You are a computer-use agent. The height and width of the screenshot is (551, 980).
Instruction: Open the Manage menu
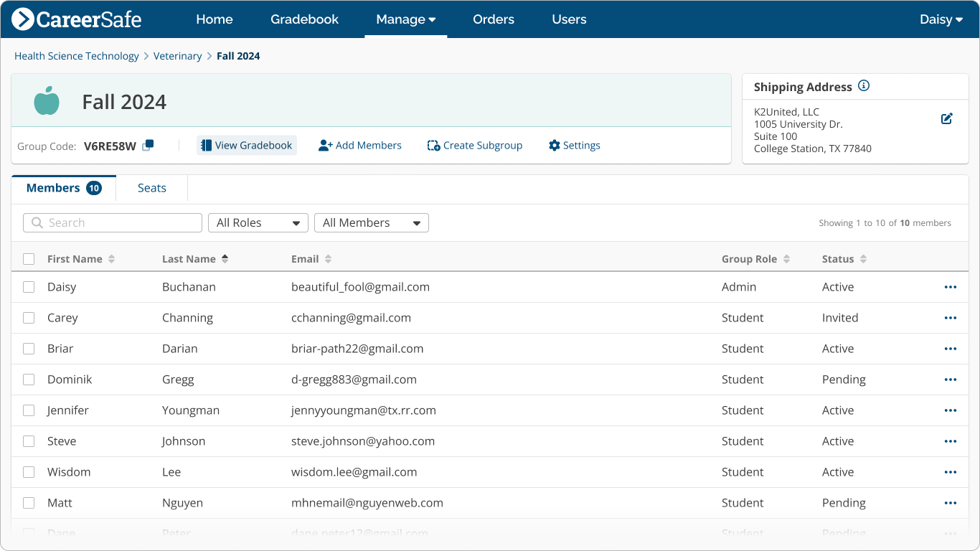(x=405, y=19)
